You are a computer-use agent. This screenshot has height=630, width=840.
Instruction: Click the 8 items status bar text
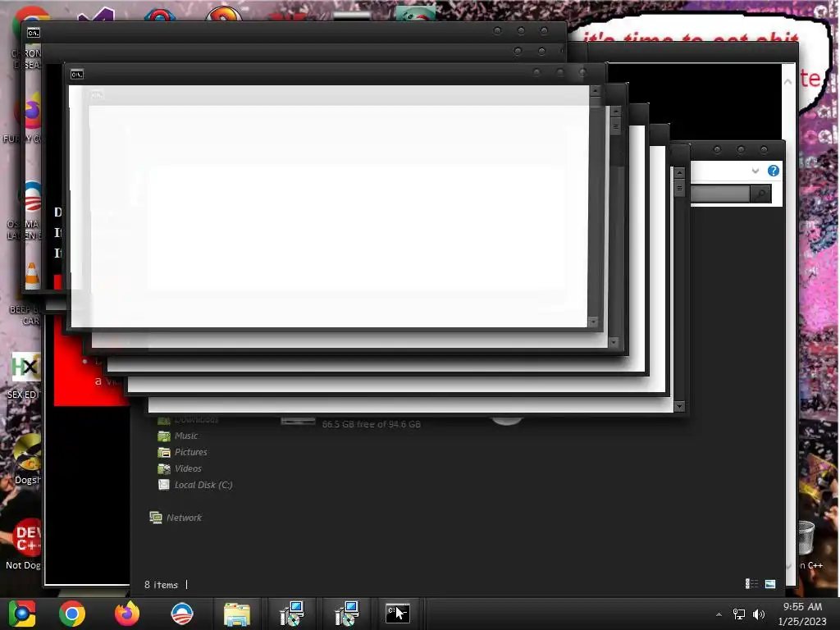pos(161,585)
